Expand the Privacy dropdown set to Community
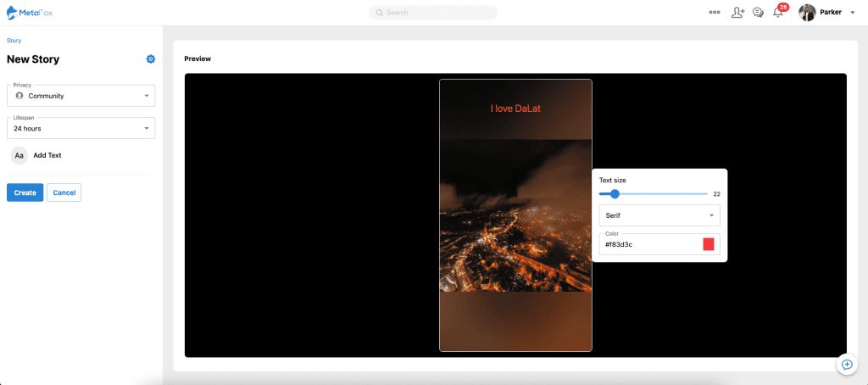Viewport: 868px width, 385px height. coord(81,96)
